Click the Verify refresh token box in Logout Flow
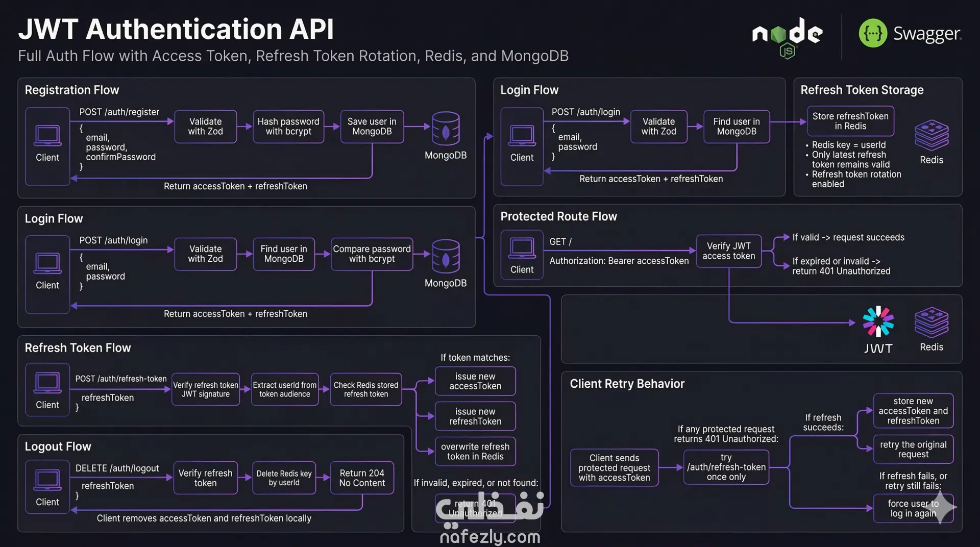 point(206,478)
